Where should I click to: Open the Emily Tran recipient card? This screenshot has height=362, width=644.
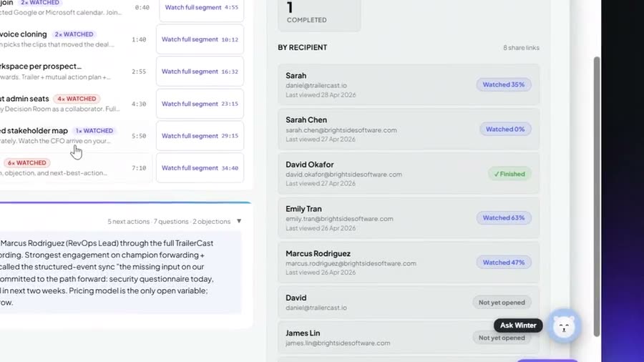pos(409,218)
